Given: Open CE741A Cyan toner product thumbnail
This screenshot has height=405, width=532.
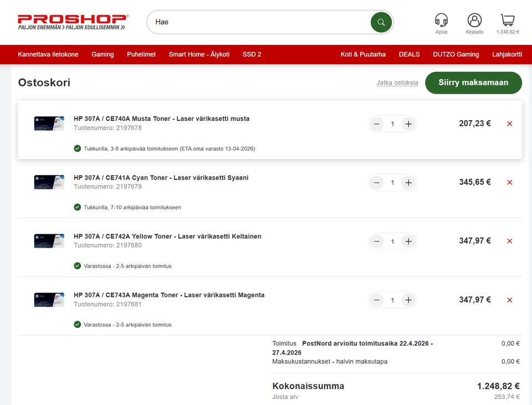Looking at the screenshot, I should pyautogui.click(x=49, y=182).
